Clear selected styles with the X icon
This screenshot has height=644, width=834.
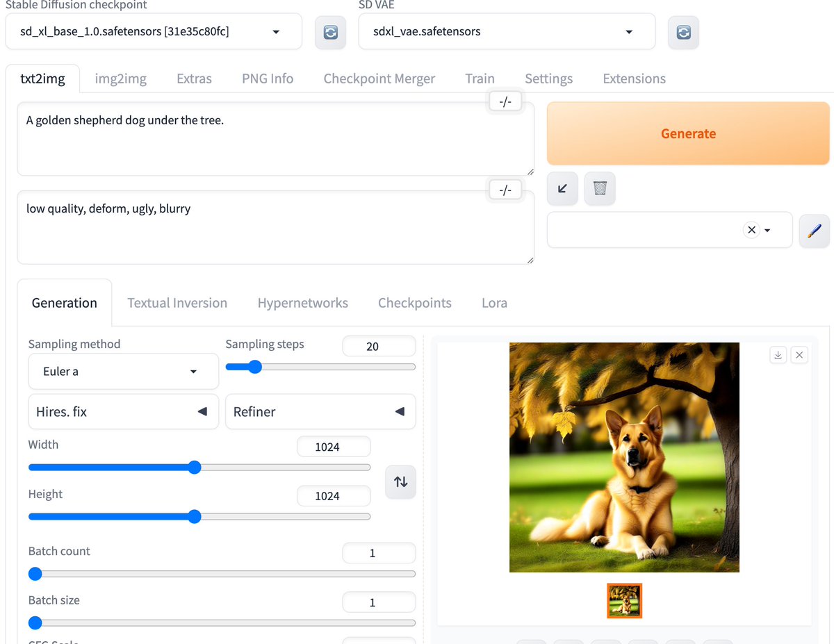[x=751, y=230]
